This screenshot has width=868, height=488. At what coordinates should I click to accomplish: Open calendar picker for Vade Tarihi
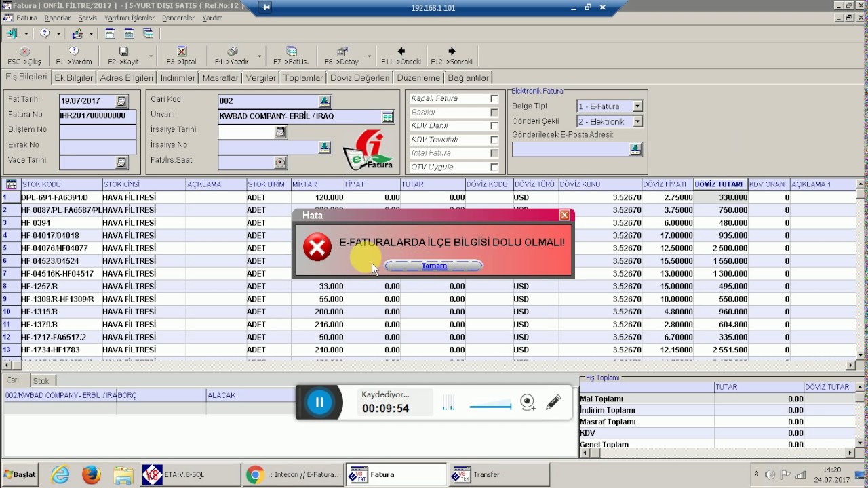(x=121, y=162)
